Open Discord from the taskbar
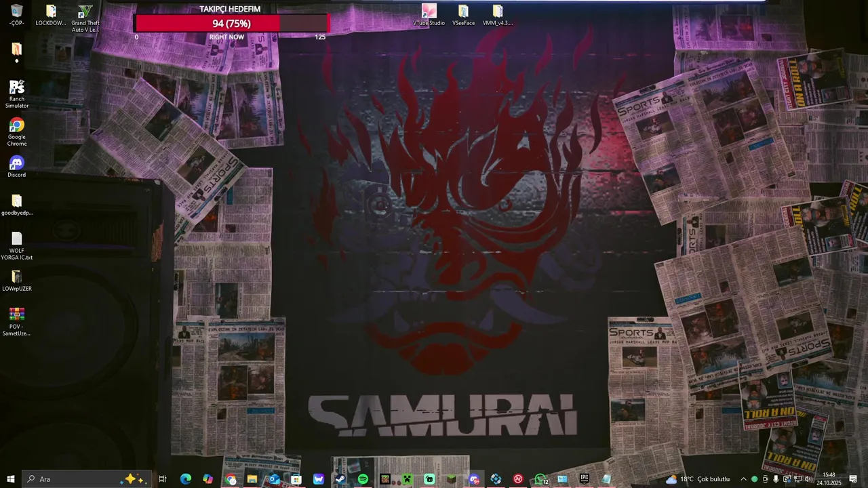This screenshot has width=868, height=488. (x=474, y=479)
